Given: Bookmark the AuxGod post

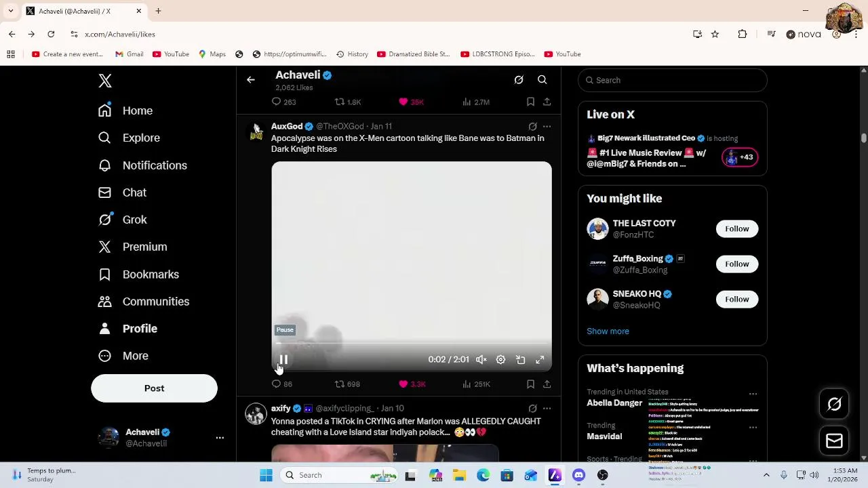Looking at the screenshot, I should 530,384.
